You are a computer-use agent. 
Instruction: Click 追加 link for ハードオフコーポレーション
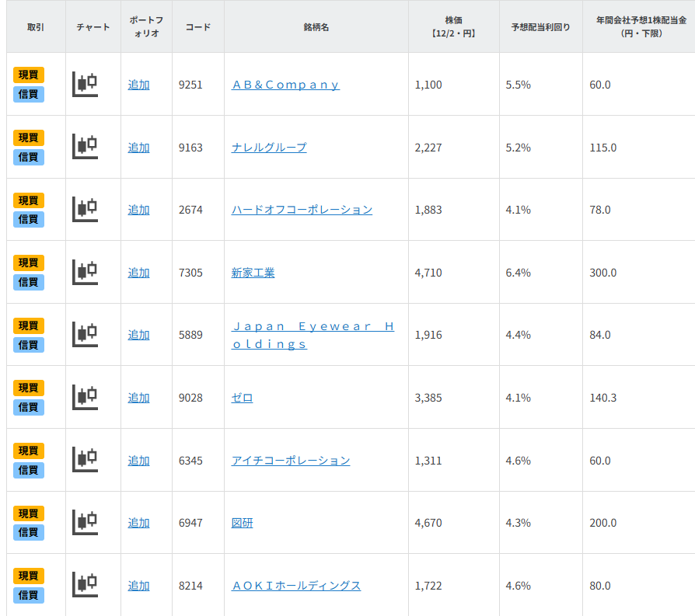tap(138, 209)
